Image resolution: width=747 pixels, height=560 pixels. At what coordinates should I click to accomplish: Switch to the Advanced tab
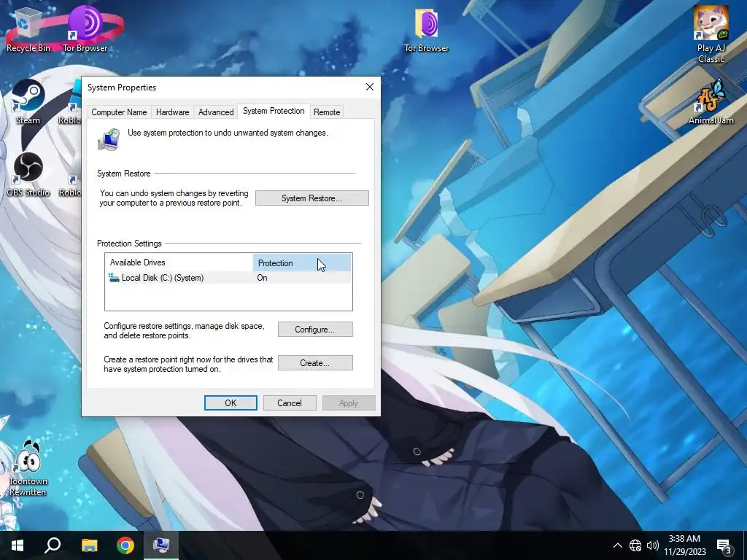216,112
